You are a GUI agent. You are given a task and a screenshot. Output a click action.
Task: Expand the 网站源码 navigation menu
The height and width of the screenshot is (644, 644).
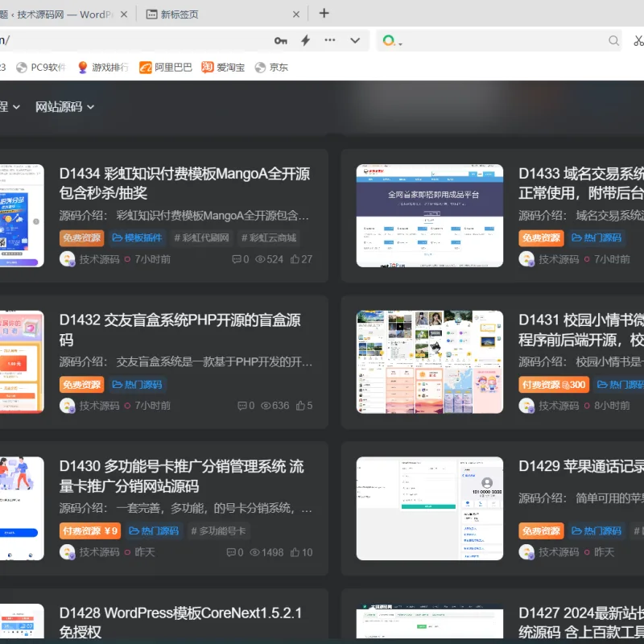coord(64,107)
